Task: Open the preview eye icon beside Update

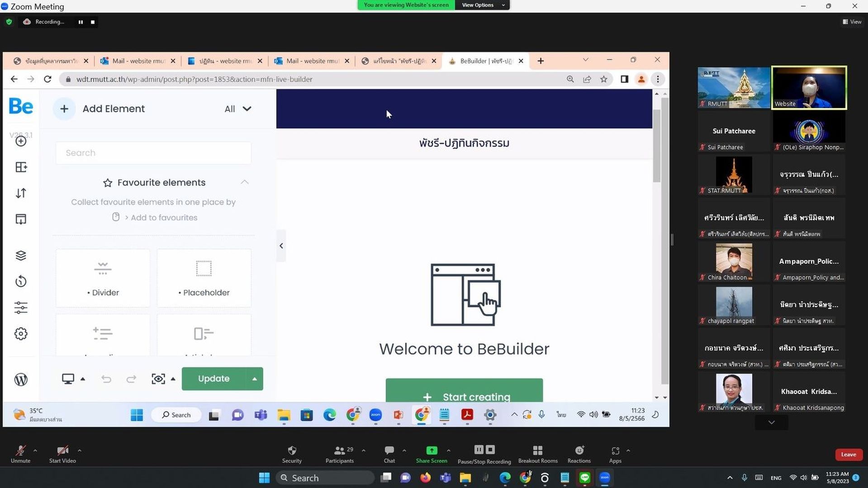Action: [158, 379]
